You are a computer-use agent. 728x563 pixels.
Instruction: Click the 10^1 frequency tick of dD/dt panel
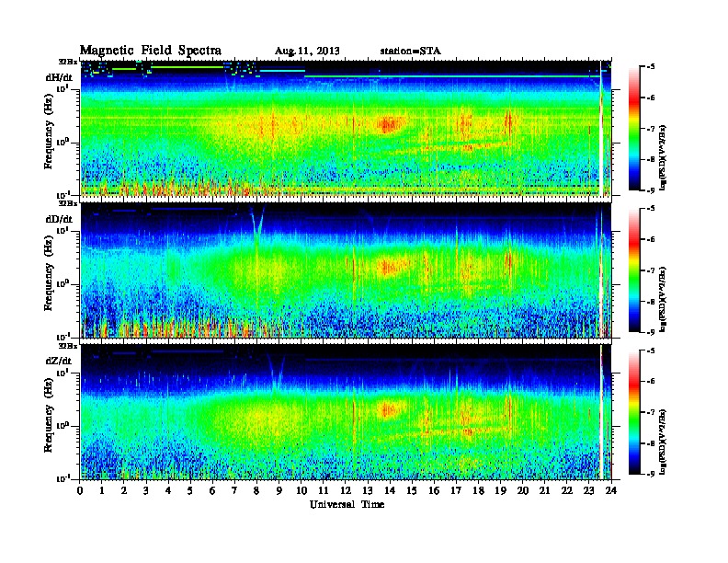tap(63, 230)
